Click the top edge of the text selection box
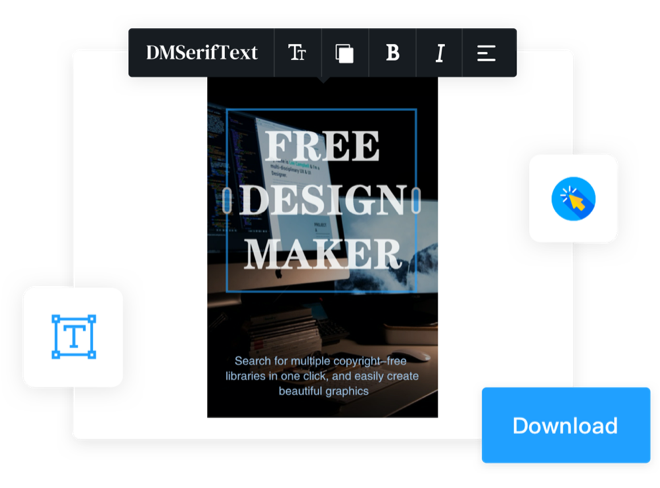This screenshot has width=660, height=488. click(322, 110)
